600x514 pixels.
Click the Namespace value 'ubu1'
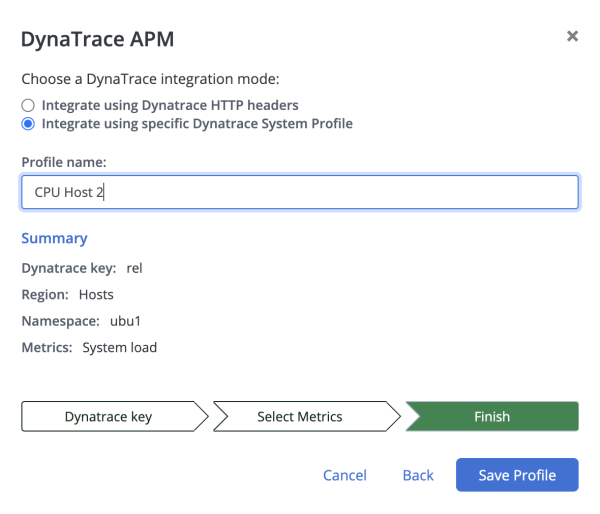click(125, 321)
